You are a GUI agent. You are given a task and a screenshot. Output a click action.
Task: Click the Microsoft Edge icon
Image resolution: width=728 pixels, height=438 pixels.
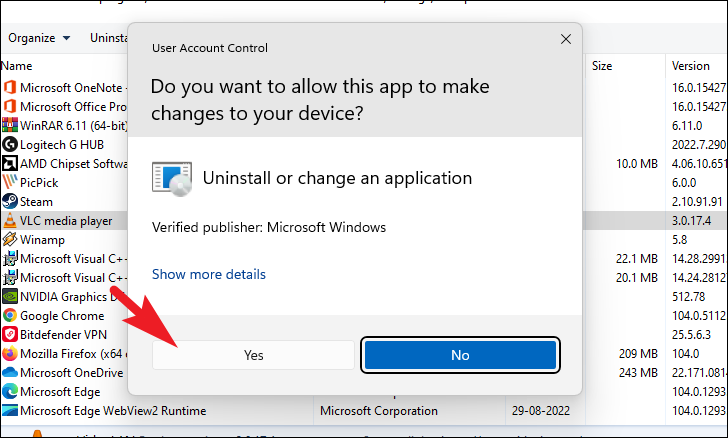[10, 392]
